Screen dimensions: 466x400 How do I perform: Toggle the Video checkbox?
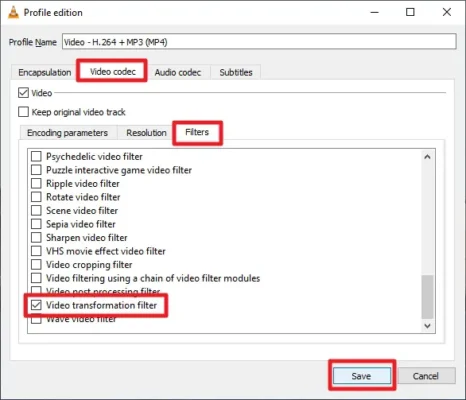pyautogui.click(x=23, y=93)
